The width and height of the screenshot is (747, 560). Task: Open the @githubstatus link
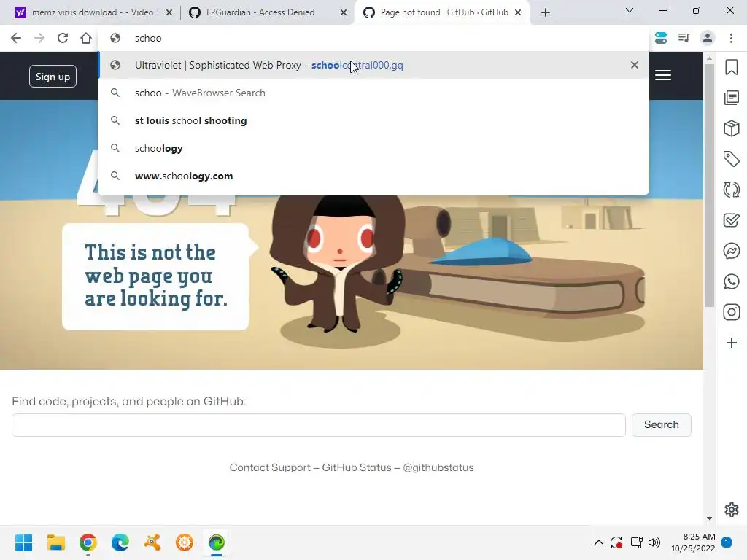coord(438,467)
